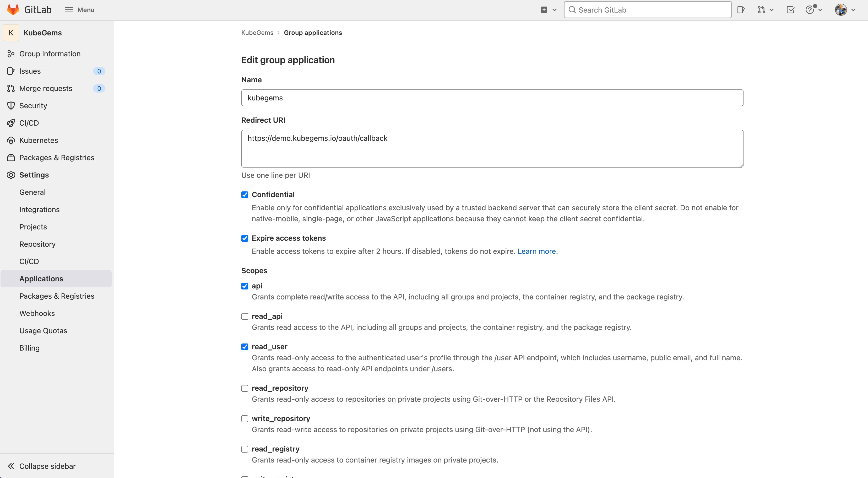Click the Redirect URI text area

tap(492, 149)
